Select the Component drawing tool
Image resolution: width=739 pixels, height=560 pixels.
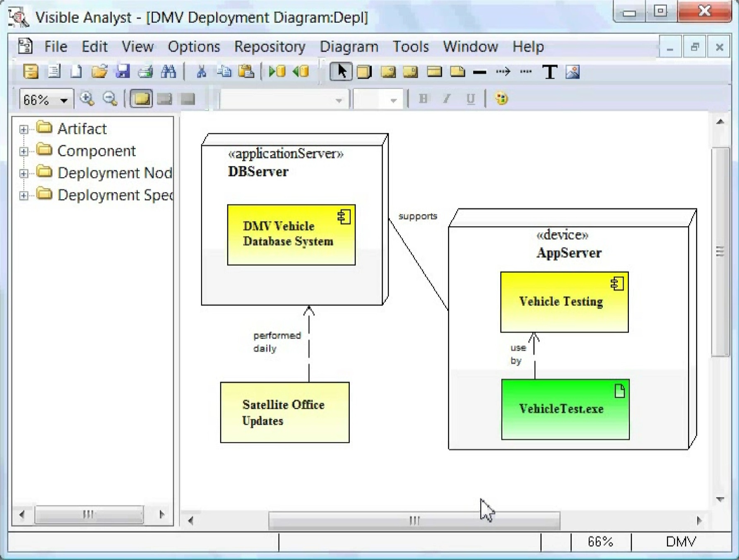[x=388, y=72]
